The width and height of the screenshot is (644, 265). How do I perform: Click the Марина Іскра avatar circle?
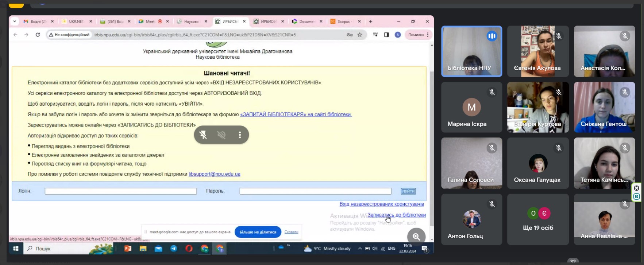tap(472, 107)
